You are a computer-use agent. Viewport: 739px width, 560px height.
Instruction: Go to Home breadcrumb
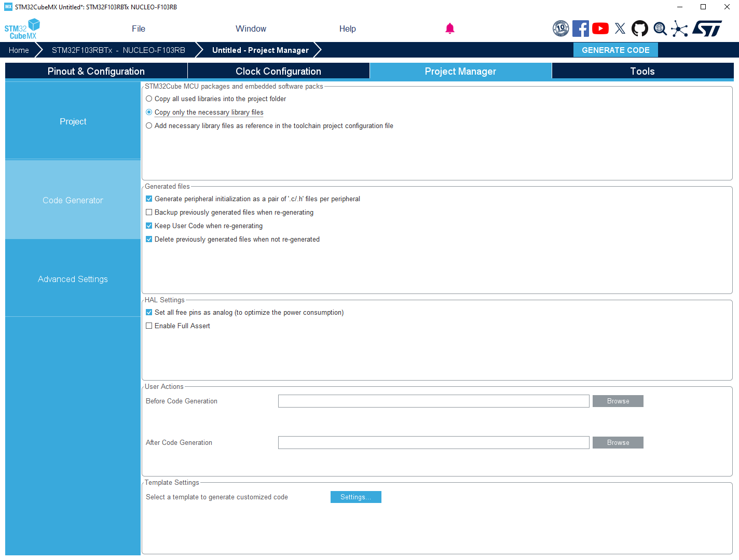[x=19, y=50]
